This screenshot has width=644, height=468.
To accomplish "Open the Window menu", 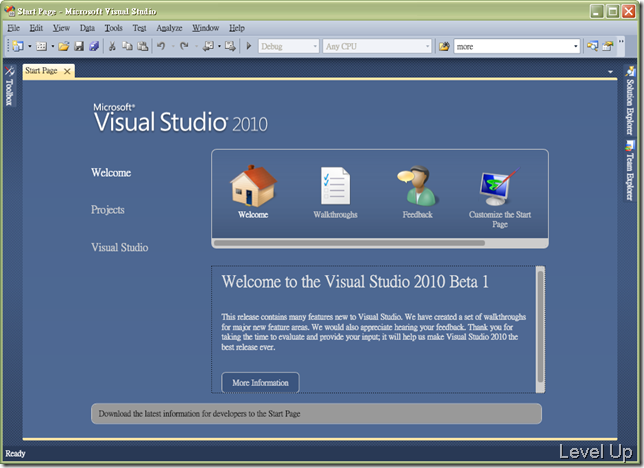I will [205, 28].
